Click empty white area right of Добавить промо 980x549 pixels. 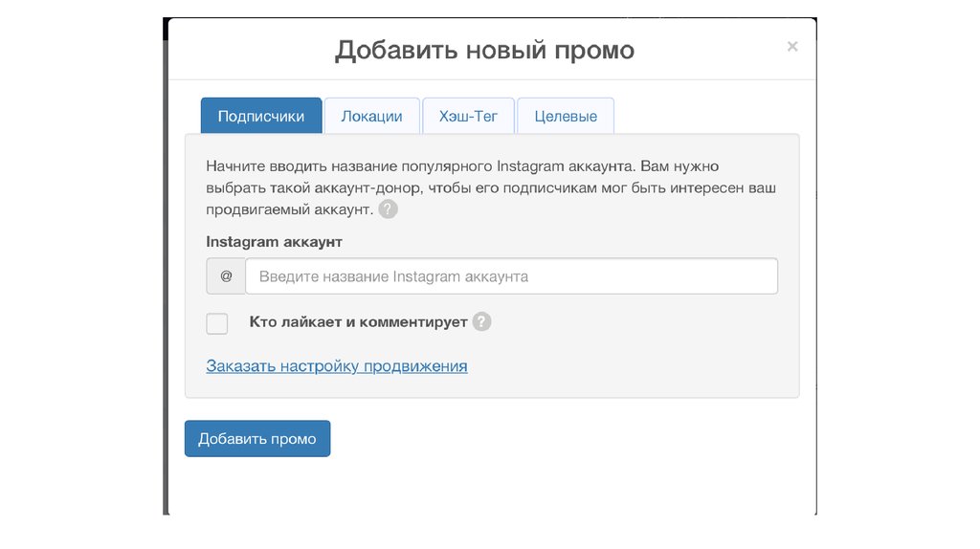point(574,439)
